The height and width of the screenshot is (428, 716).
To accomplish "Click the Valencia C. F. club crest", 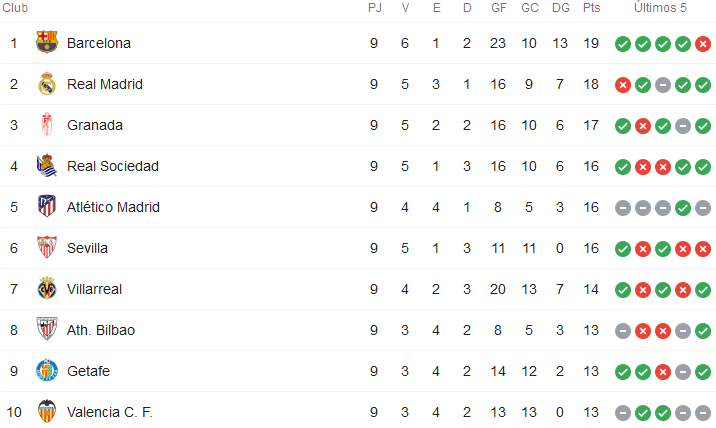I will 47,412.
